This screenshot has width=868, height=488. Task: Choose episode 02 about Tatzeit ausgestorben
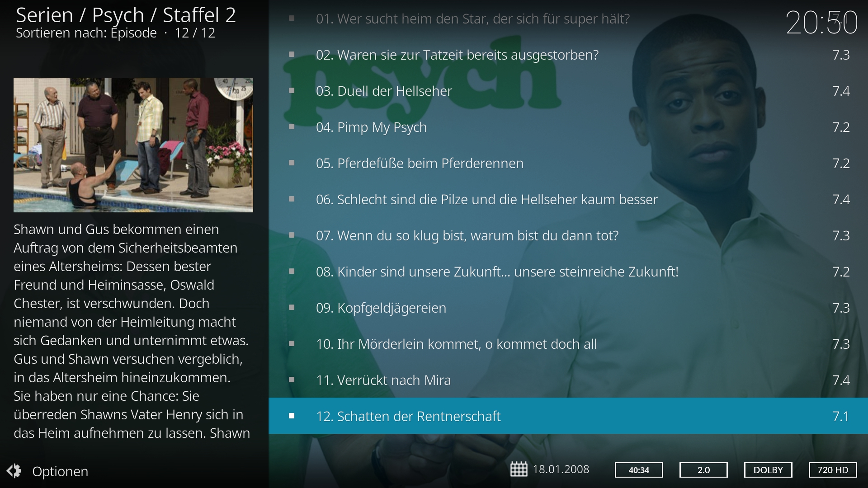click(x=568, y=54)
